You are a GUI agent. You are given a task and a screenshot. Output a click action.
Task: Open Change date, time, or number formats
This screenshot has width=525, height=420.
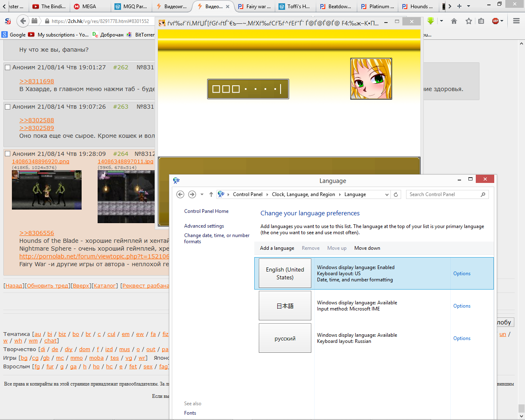pos(217,238)
